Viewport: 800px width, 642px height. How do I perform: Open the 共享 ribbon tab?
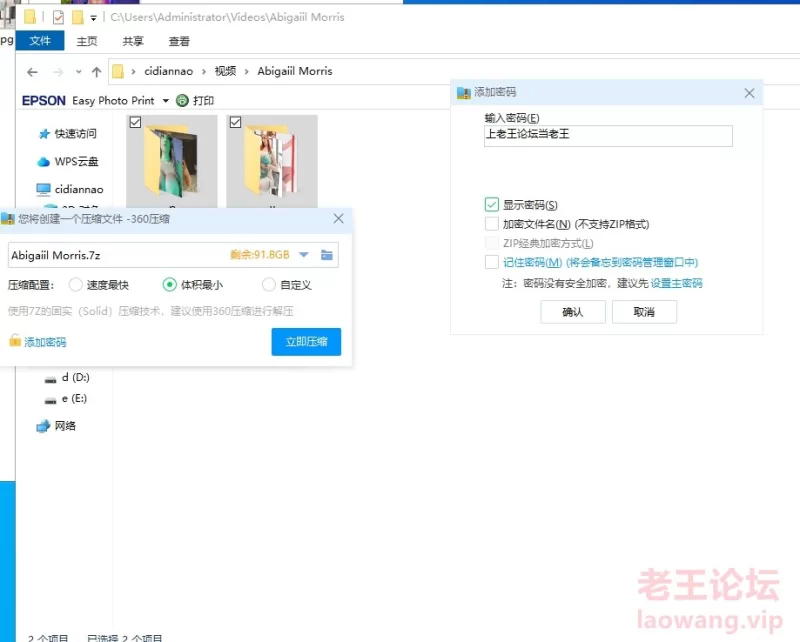click(133, 41)
